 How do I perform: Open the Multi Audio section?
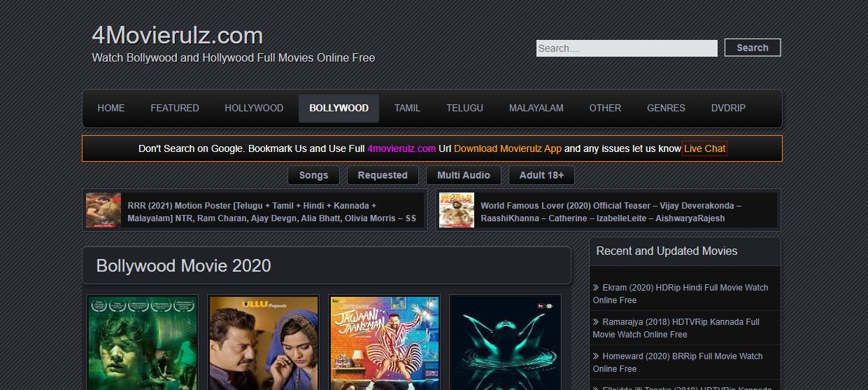click(x=463, y=175)
